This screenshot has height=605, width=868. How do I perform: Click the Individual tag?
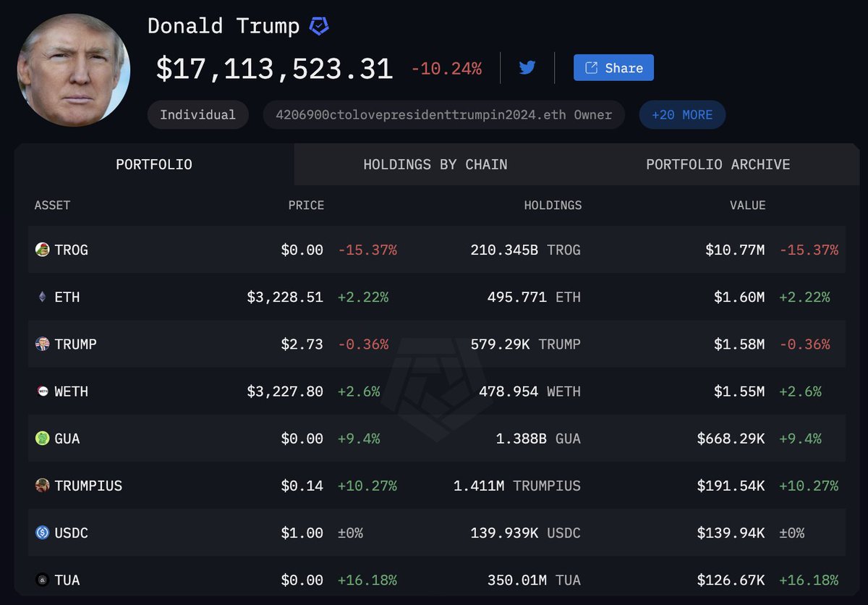click(x=197, y=114)
